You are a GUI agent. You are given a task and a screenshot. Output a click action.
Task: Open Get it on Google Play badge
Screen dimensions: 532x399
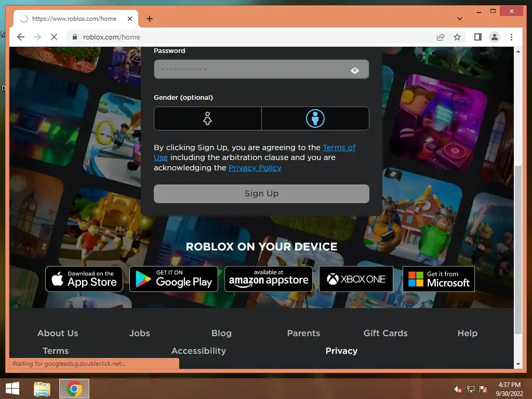tap(174, 279)
